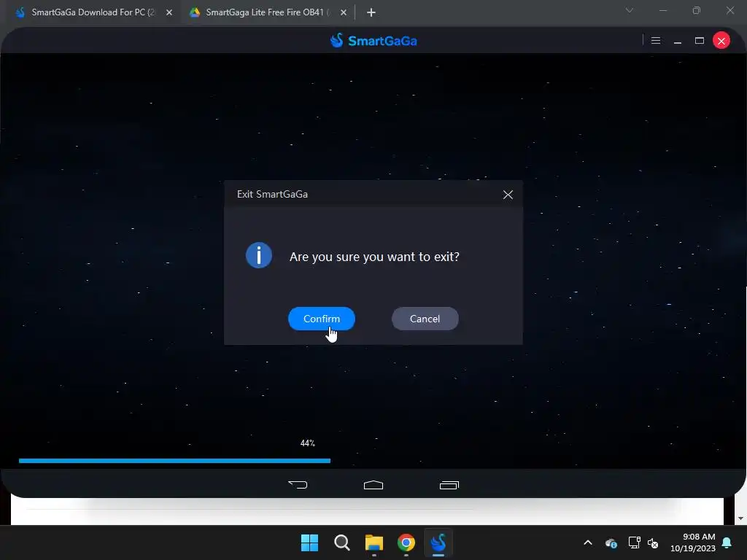
Task: Open the Windows Start menu
Action: (x=309, y=542)
